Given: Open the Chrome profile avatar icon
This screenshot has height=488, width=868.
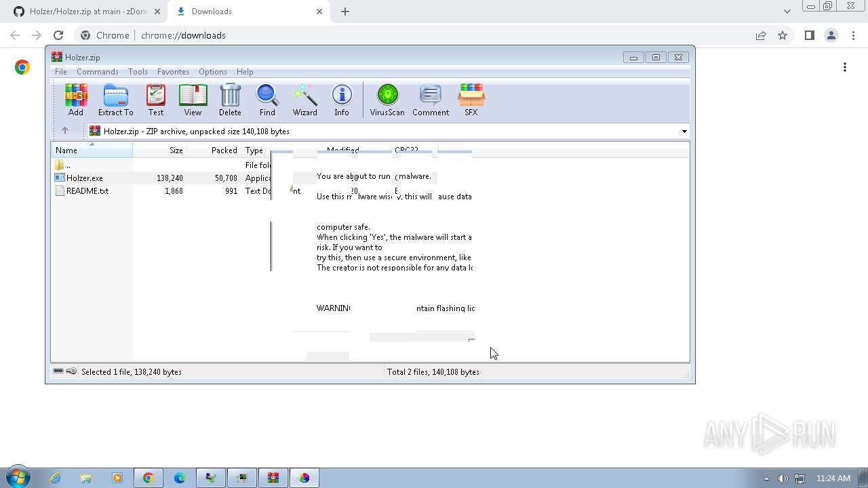Looking at the screenshot, I should (x=831, y=35).
